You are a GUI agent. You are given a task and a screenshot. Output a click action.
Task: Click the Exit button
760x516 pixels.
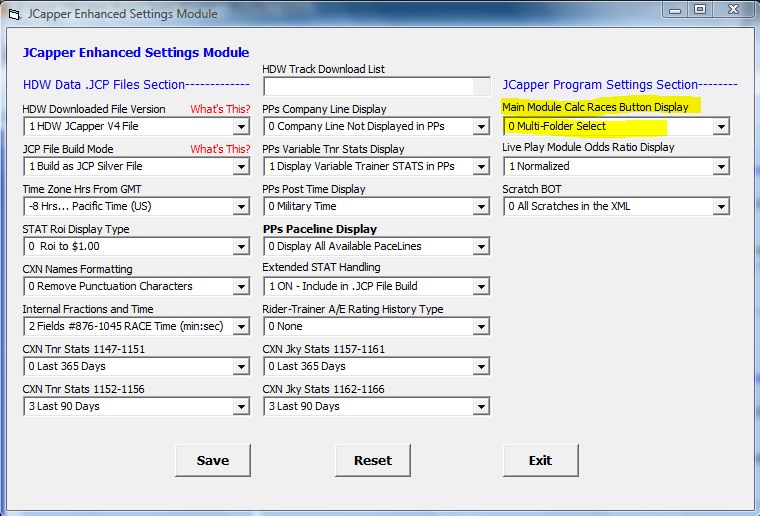pos(540,460)
